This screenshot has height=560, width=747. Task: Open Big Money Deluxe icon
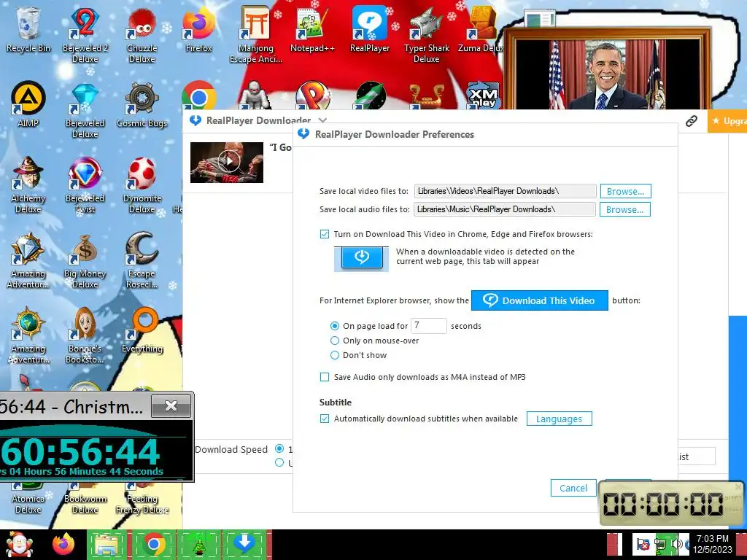tap(85, 260)
